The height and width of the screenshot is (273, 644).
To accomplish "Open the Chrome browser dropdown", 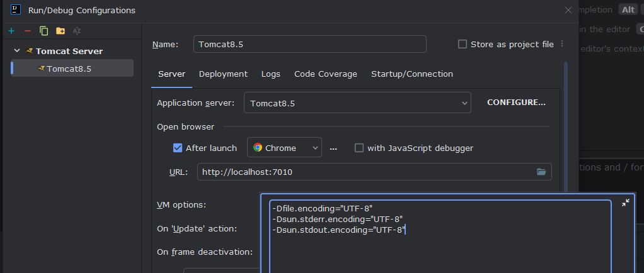I will tap(284, 148).
